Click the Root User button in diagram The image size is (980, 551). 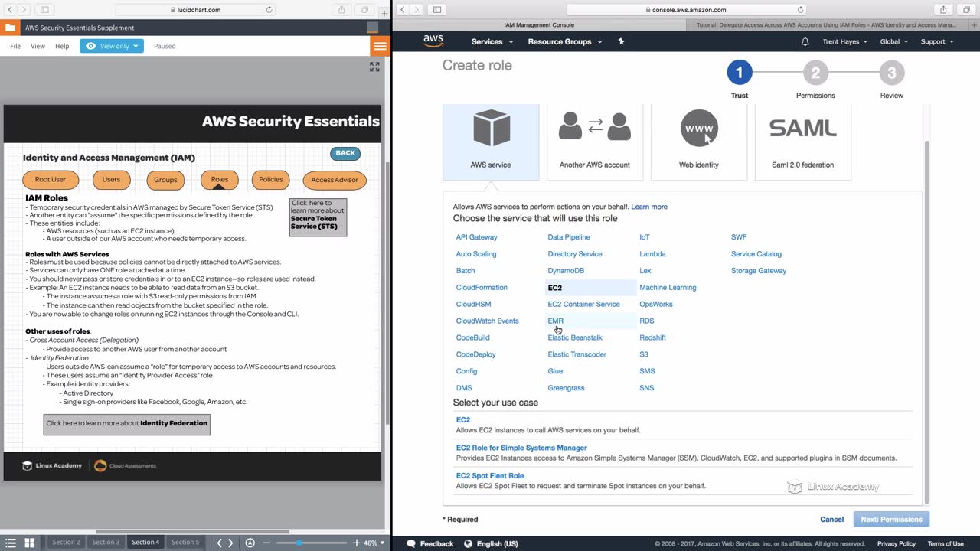tap(51, 180)
